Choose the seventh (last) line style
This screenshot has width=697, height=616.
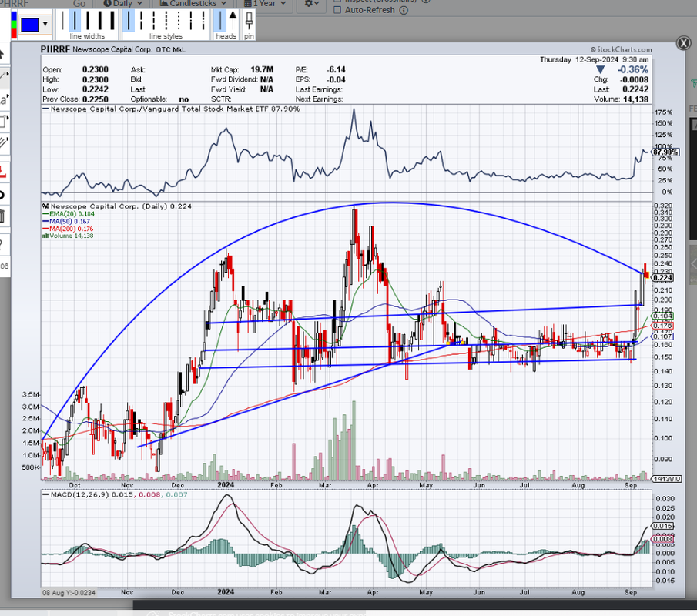tap(203, 21)
